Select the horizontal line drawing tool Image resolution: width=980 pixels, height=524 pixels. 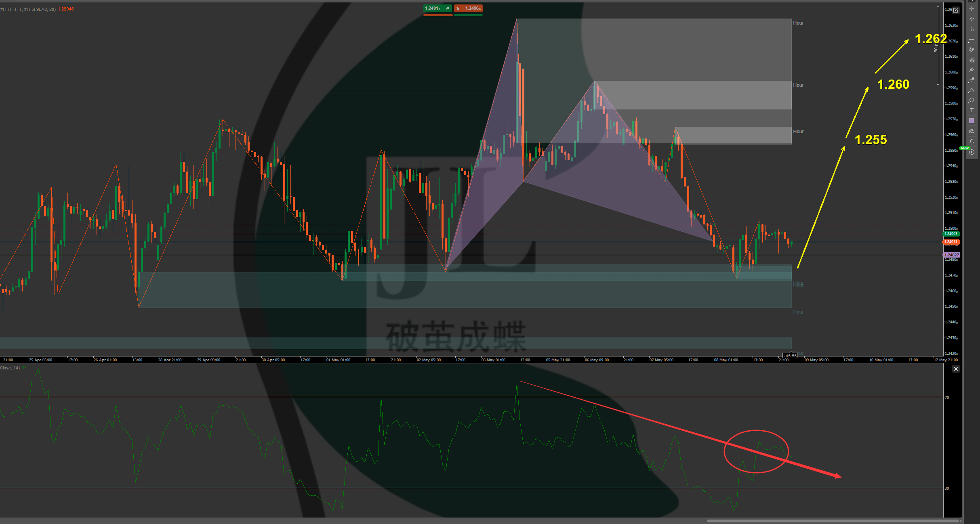[x=972, y=40]
